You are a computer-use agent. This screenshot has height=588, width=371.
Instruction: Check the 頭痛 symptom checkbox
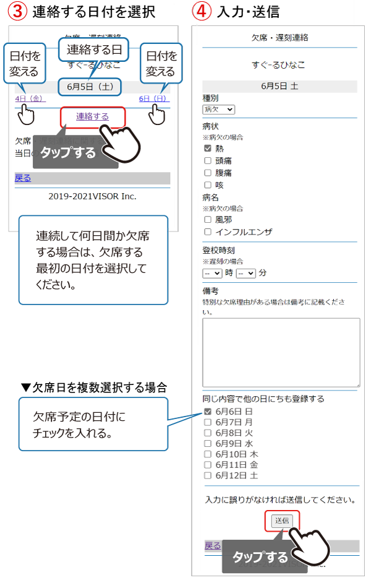pos(208,160)
